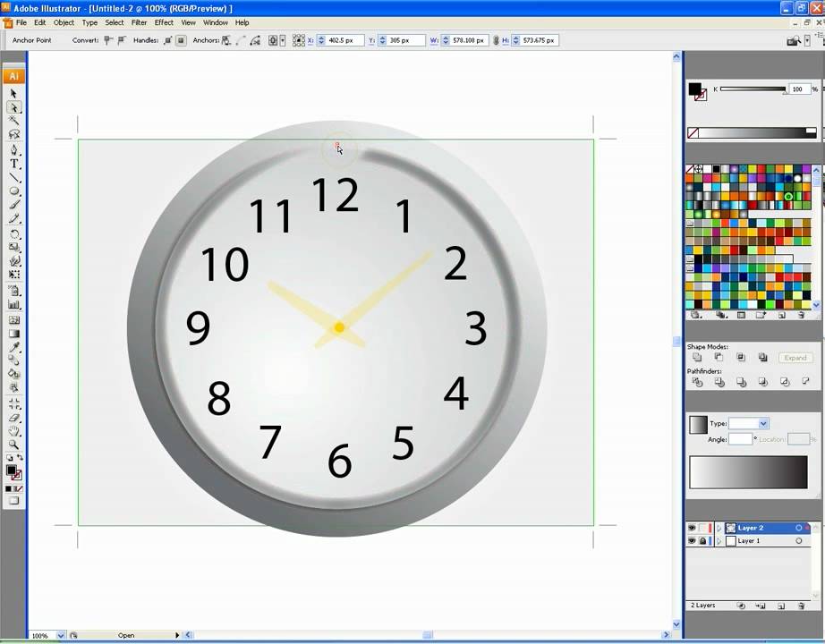Click the disabled Expand button in Pathfinder
The width and height of the screenshot is (825, 644).
pyautogui.click(x=795, y=358)
